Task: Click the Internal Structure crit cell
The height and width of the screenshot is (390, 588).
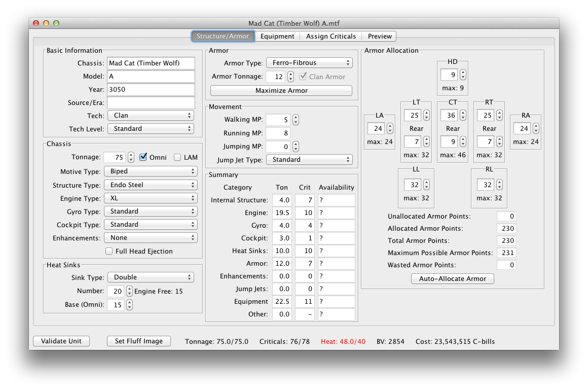Action: [x=305, y=200]
